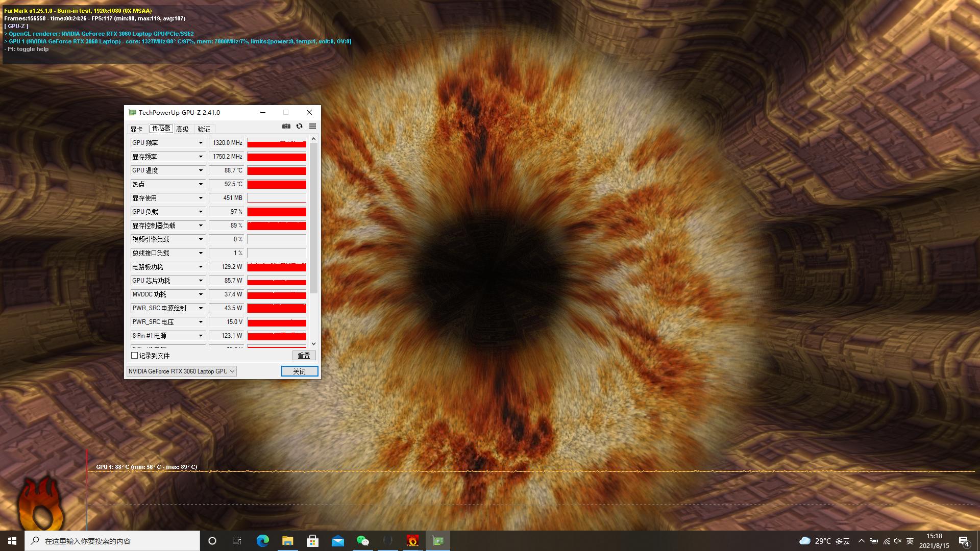The height and width of the screenshot is (551, 980).
Task: Switch to the 高级 tab
Action: click(182, 129)
